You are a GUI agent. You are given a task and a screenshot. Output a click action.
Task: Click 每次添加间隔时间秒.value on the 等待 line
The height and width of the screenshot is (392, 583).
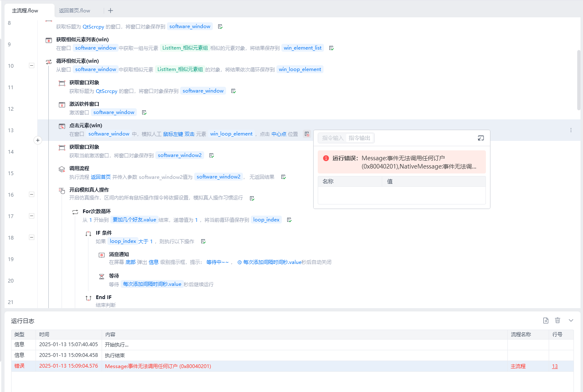pos(152,284)
